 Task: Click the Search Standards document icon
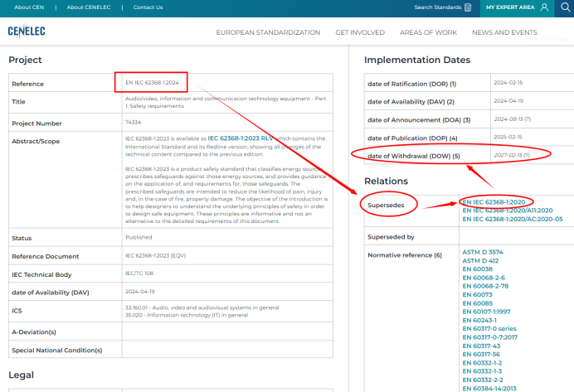click(x=469, y=7)
